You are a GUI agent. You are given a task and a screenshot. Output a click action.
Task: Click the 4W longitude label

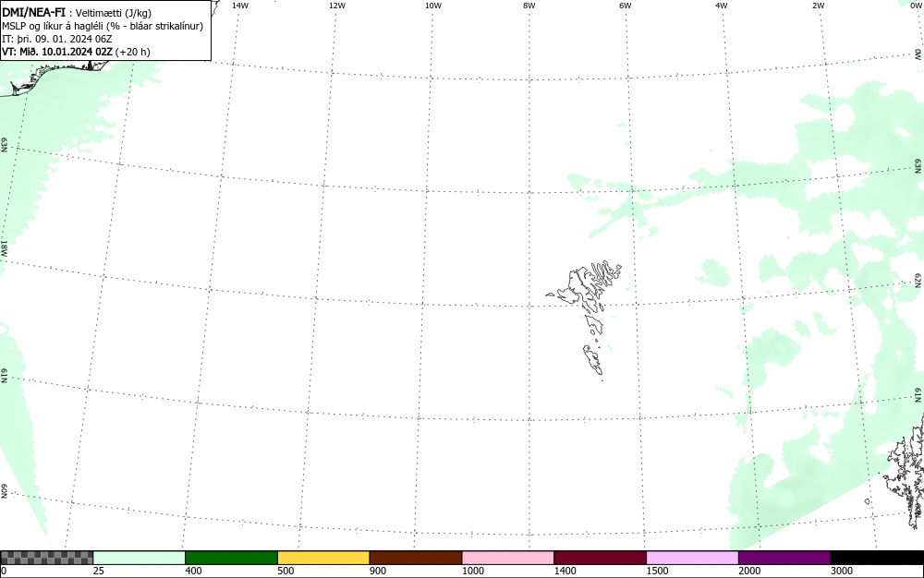point(722,6)
